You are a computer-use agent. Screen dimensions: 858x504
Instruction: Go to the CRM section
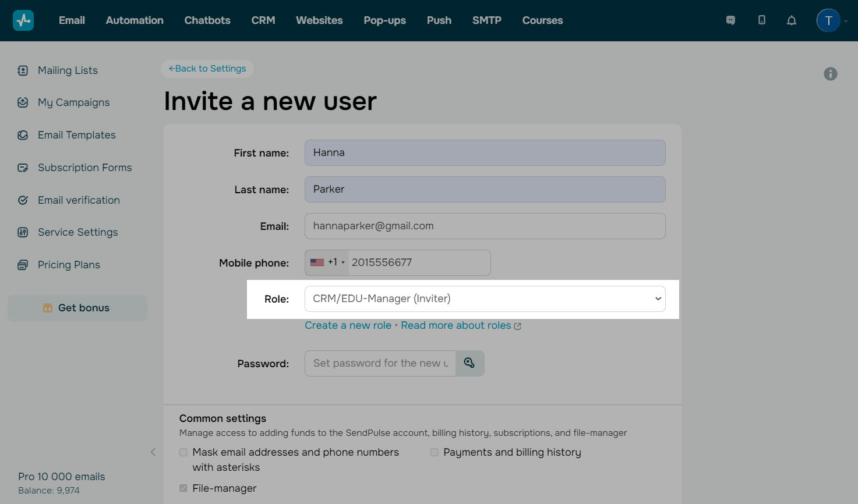click(x=263, y=20)
